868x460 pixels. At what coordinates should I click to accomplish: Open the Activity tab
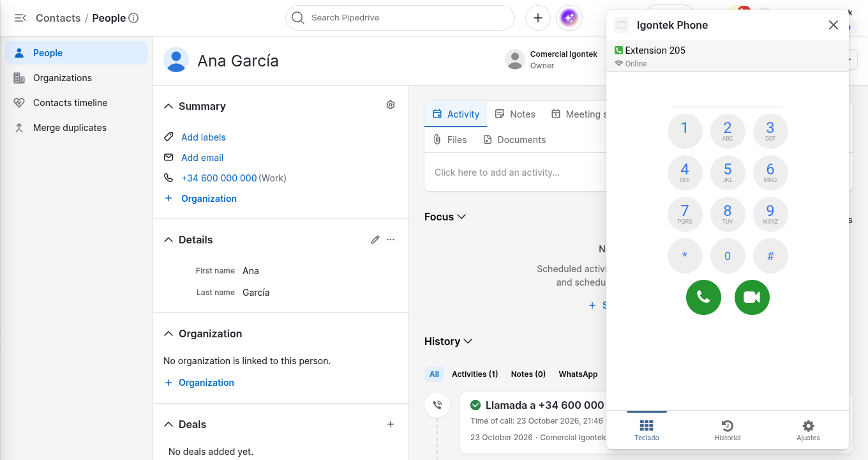456,114
